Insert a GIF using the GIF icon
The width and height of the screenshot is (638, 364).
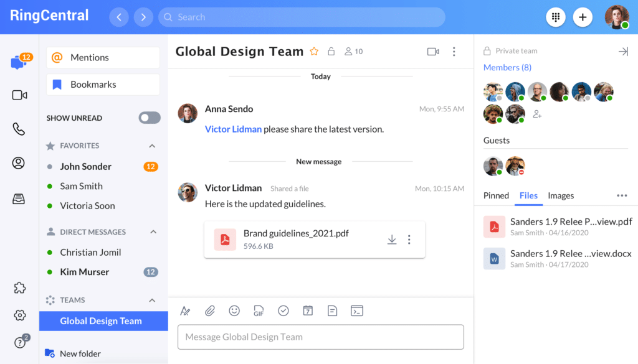point(259,310)
